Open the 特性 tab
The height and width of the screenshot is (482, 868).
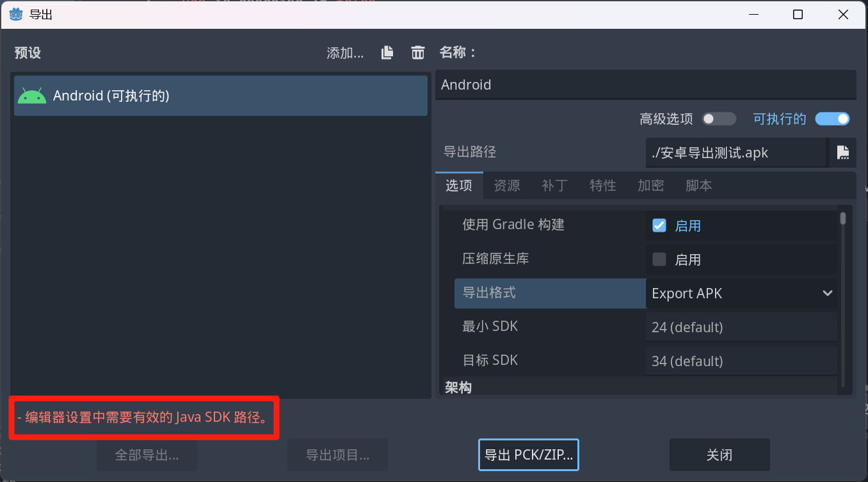(x=602, y=186)
